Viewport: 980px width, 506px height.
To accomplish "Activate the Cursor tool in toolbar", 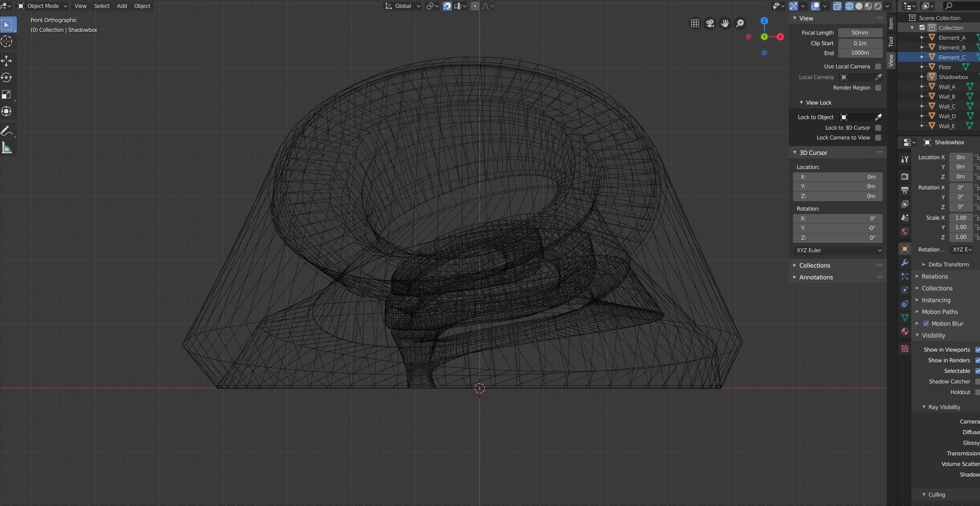I will click(7, 42).
